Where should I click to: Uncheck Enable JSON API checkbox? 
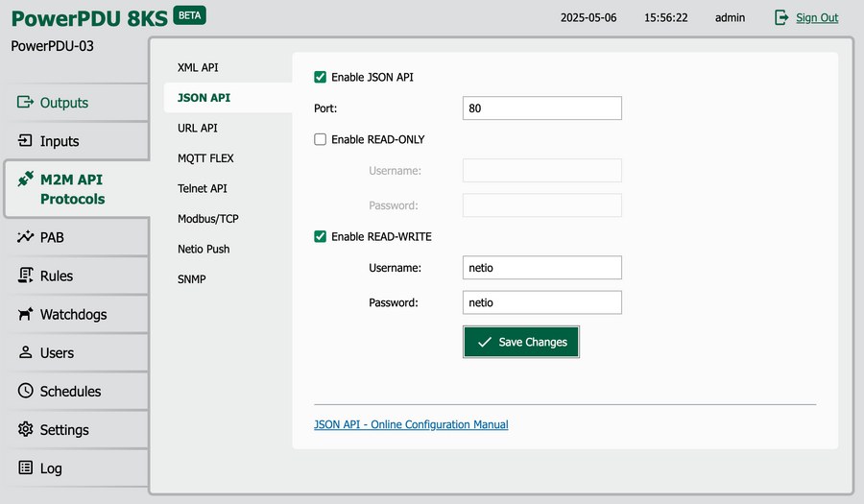(320, 77)
